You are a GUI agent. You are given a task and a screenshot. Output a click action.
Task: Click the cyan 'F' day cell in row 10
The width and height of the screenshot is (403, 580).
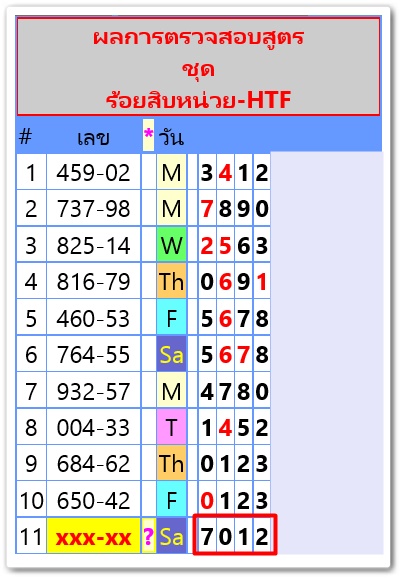point(171,500)
